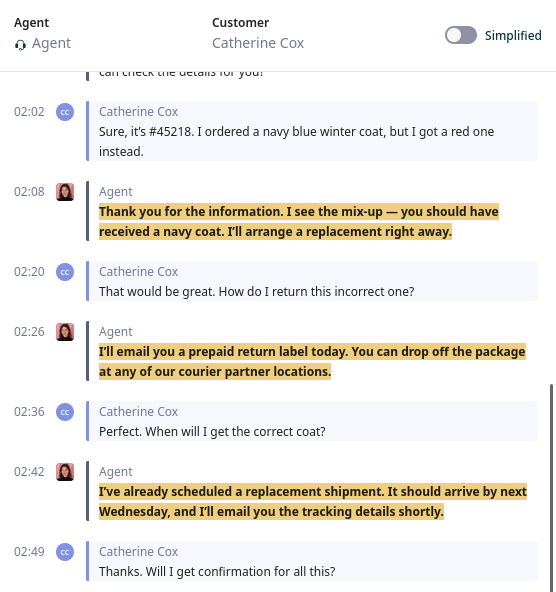
Task: Click the agent headset icon
Action: pos(20,45)
